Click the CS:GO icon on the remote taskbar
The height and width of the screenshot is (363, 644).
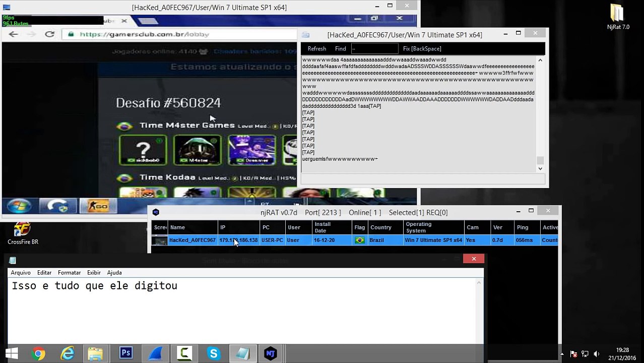pyautogui.click(x=98, y=206)
